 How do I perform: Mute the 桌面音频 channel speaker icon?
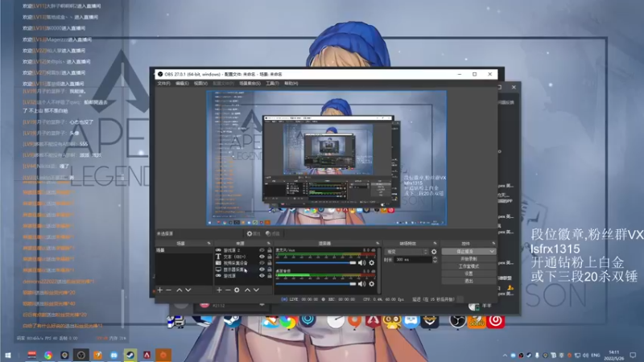[x=361, y=284]
